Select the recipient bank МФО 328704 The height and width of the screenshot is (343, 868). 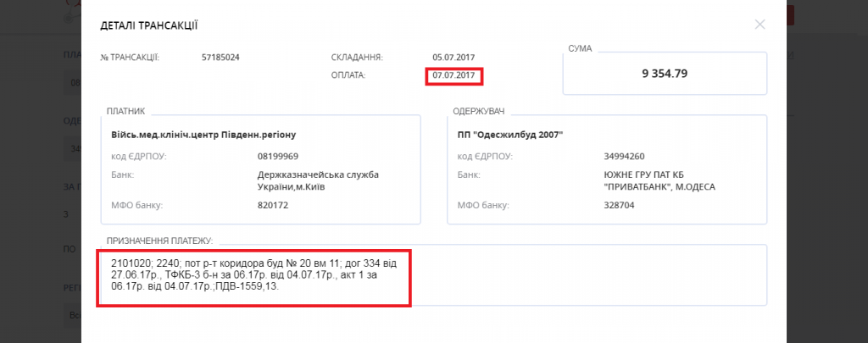click(618, 205)
